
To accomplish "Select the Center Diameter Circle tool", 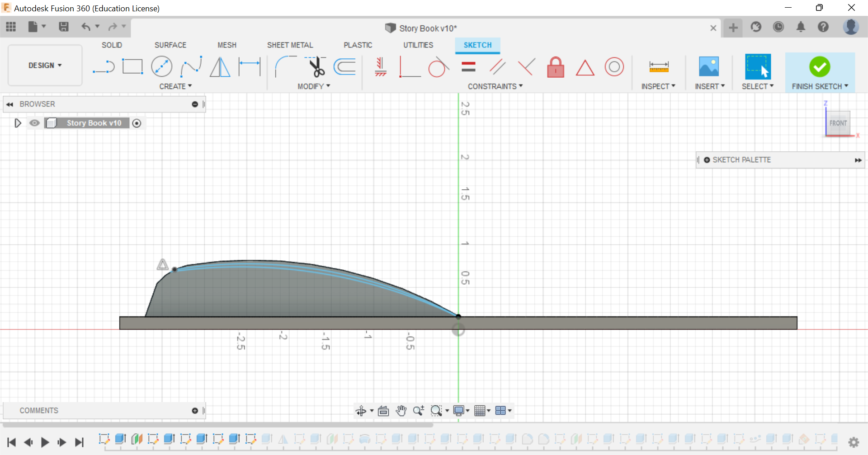I will click(x=161, y=67).
